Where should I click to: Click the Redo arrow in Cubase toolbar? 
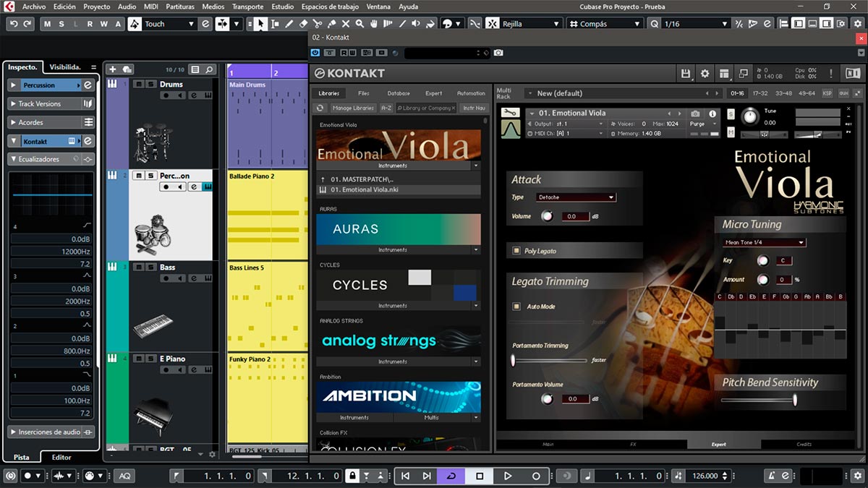(x=27, y=24)
